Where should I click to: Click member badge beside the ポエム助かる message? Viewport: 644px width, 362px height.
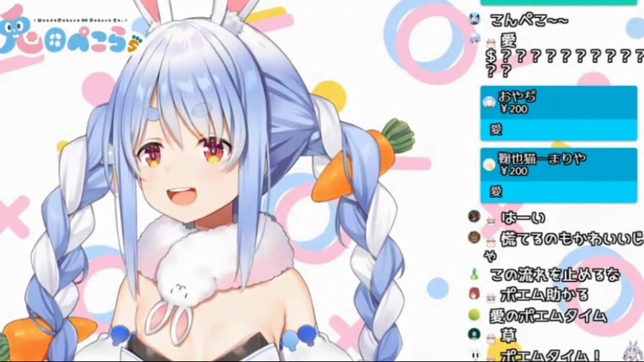(x=490, y=298)
